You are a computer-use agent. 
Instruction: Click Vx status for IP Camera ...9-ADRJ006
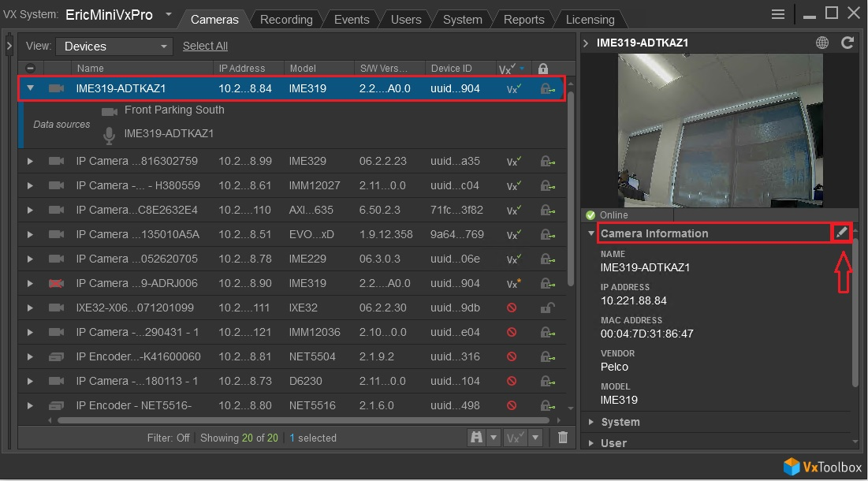pos(513,283)
